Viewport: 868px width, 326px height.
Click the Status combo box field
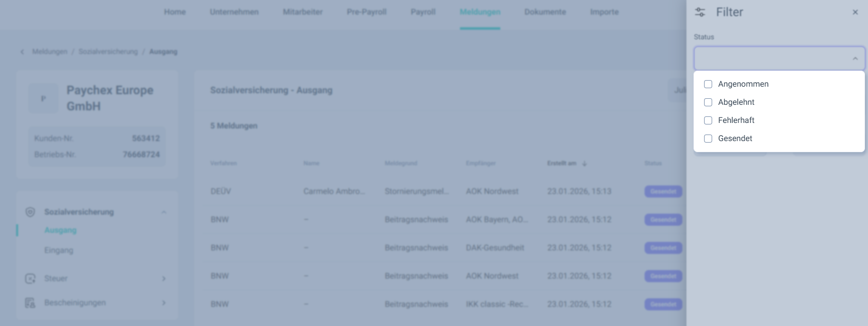772,58
